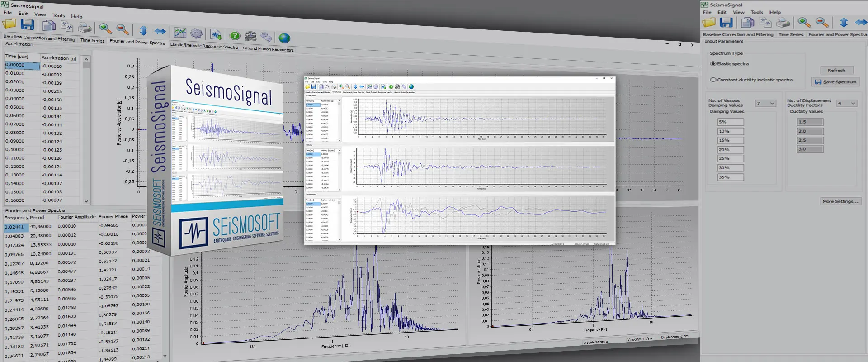Open Fourier and Power Spectra tab in the Input Parameters window

click(x=837, y=34)
